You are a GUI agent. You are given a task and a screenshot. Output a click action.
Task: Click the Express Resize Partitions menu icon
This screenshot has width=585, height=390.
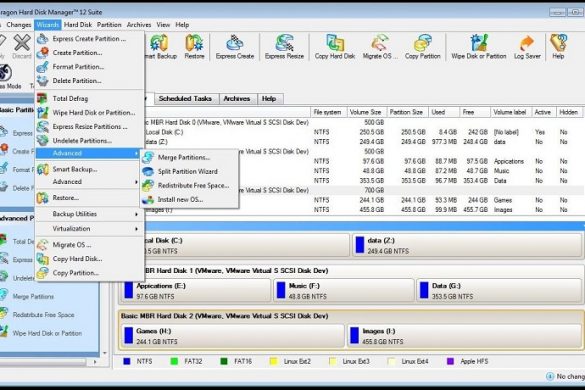point(43,127)
